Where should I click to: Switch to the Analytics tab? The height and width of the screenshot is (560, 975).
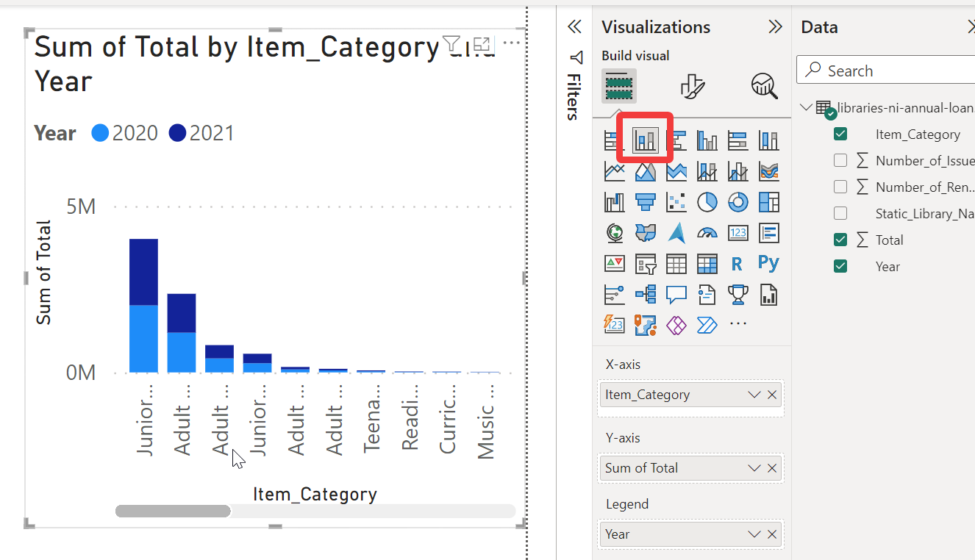[x=765, y=86]
